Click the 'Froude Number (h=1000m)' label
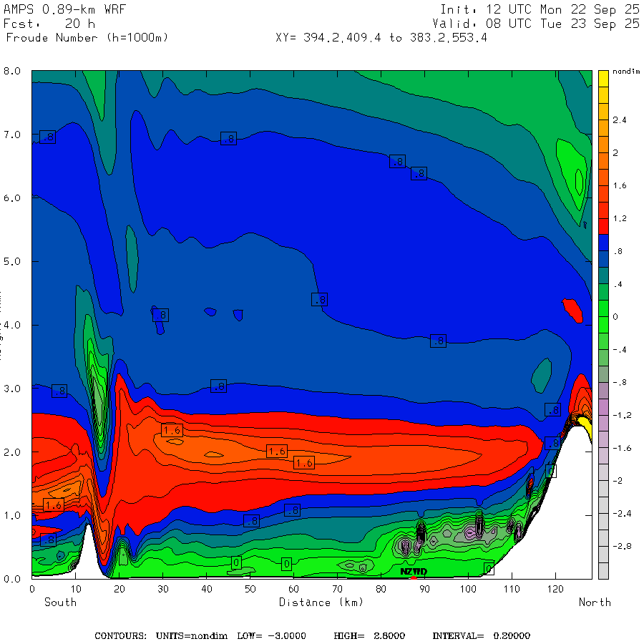 pos(87,38)
